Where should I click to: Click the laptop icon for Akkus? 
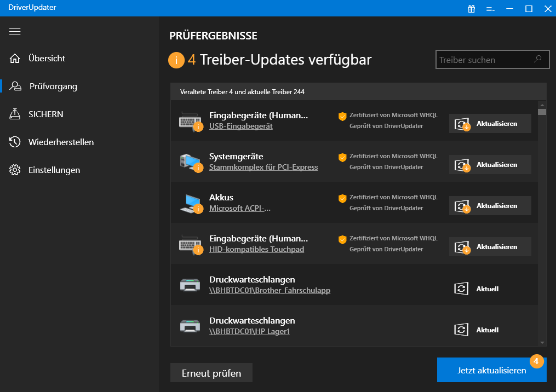[190, 203]
